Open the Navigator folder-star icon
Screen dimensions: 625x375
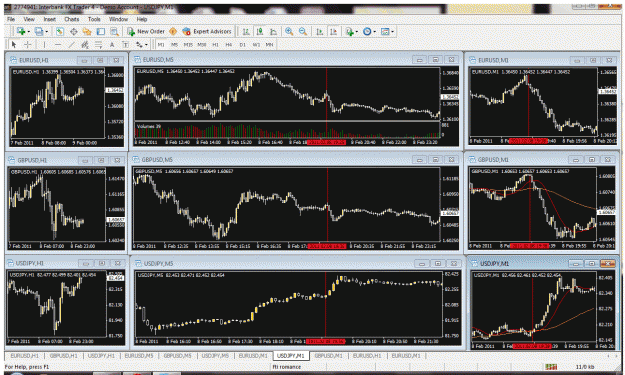click(87, 31)
